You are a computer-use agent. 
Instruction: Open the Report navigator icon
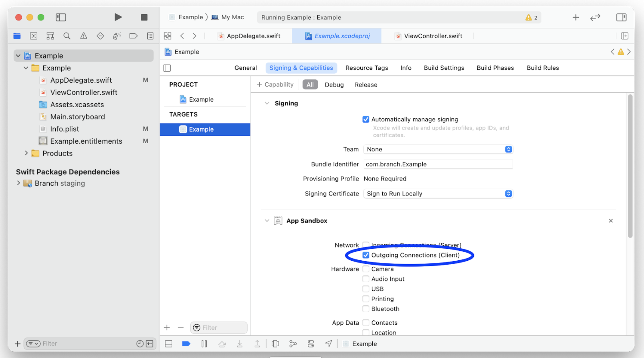pyautogui.click(x=150, y=36)
